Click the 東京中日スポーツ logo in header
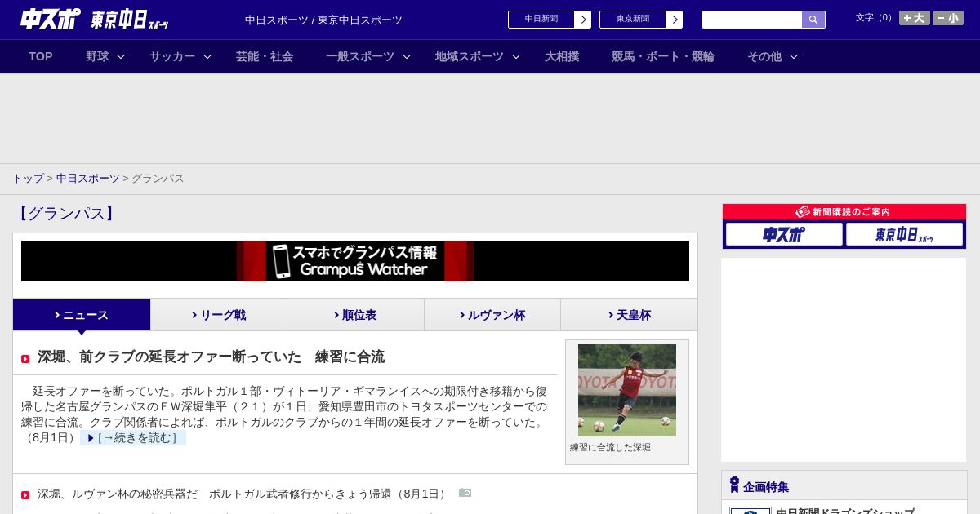Screen dimensions: 980x514 click(x=129, y=20)
